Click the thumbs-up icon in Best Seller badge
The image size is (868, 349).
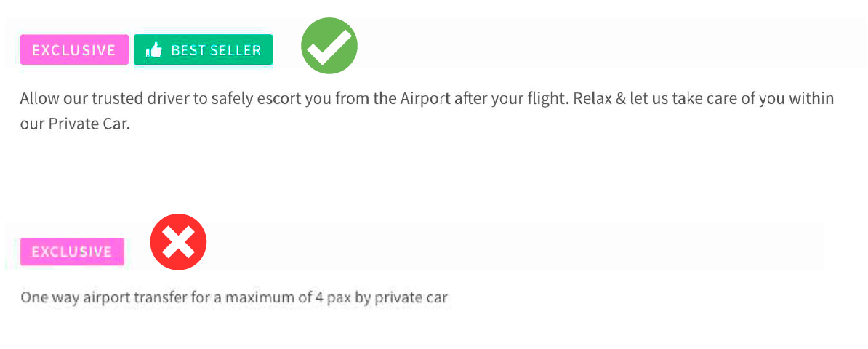[x=153, y=50]
